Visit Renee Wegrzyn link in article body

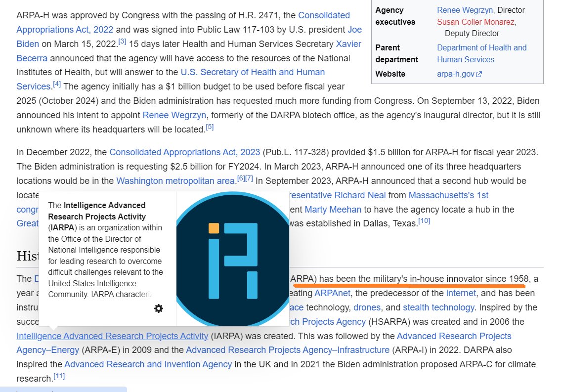[174, 115]
